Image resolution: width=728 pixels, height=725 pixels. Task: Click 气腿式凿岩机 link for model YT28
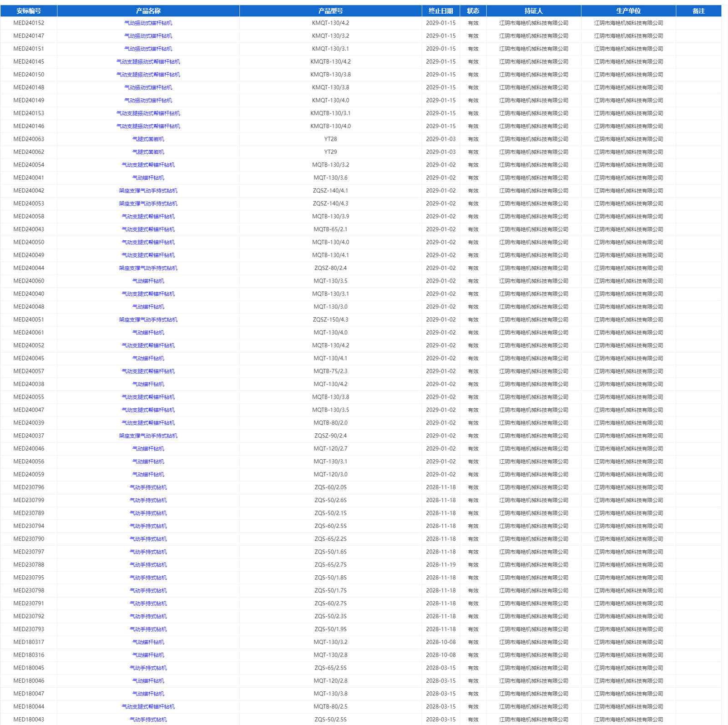click(148, 139)
